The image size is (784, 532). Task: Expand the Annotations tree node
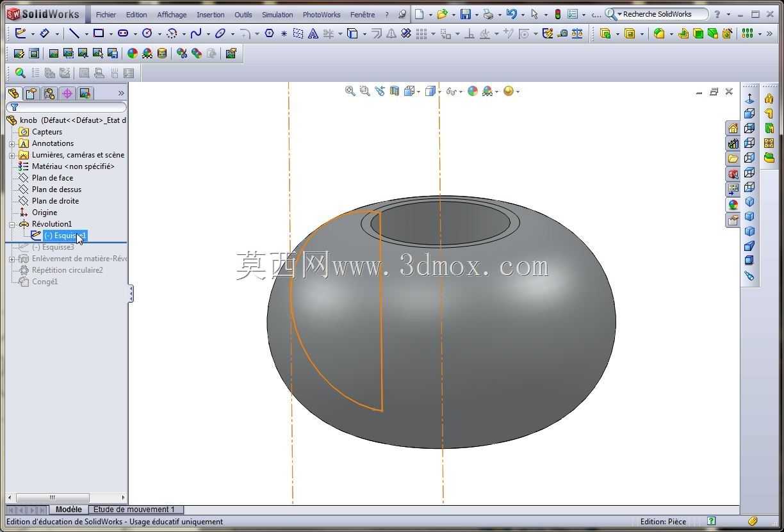point(12,143)
